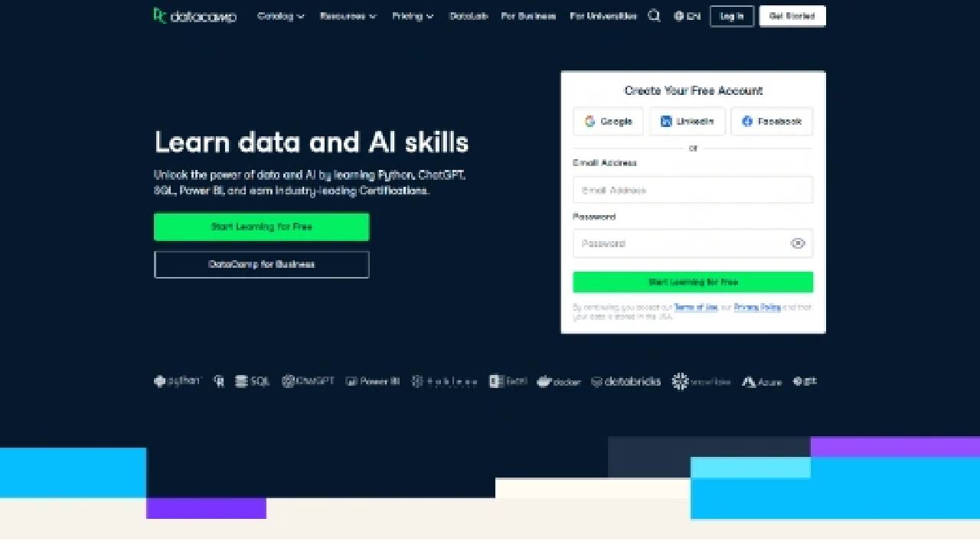Click the Databricks logo
The width and height of the screenshot is (980, 551).
[626, 381]
